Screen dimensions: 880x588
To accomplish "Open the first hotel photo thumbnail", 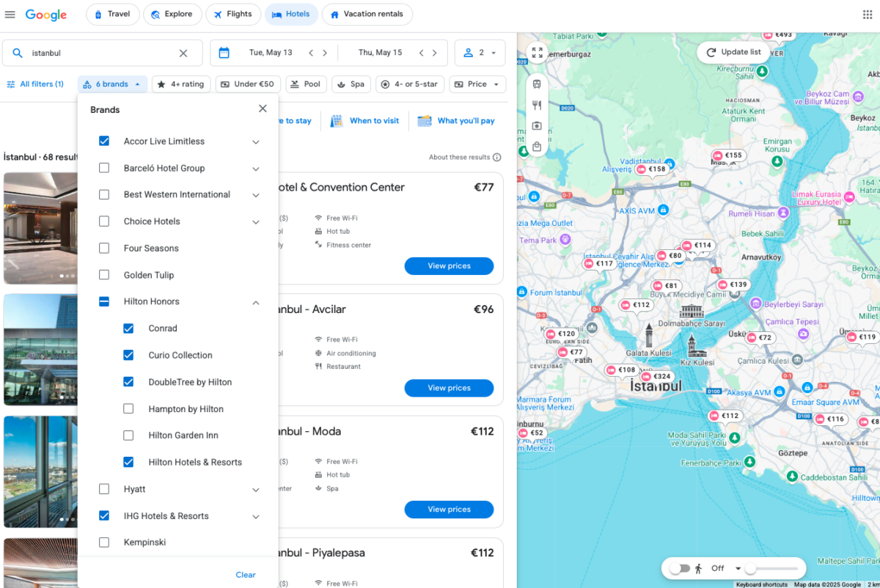I will pyautogui.click(x=40, y=228).
